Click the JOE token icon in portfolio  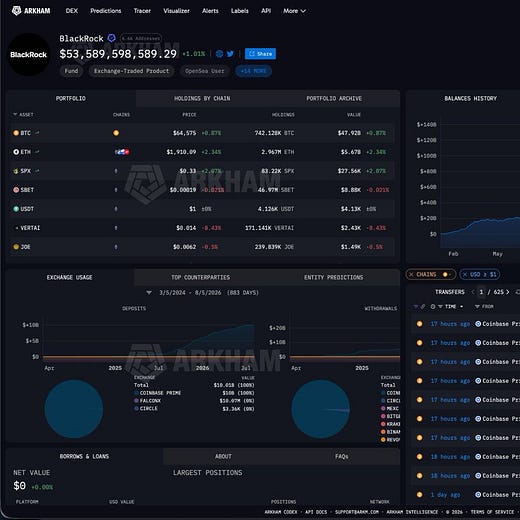[x=16, y=247]
